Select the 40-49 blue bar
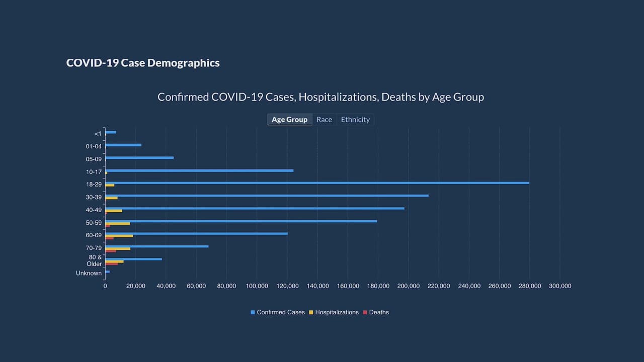The image size is (644, 362). pyautogui.click(x=255, y=208)
